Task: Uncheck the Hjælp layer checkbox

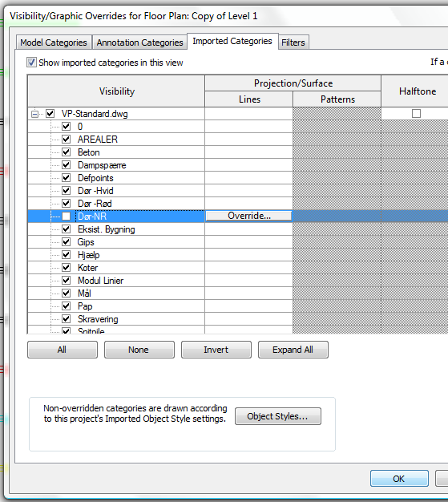Action: (x=67, y=254)
